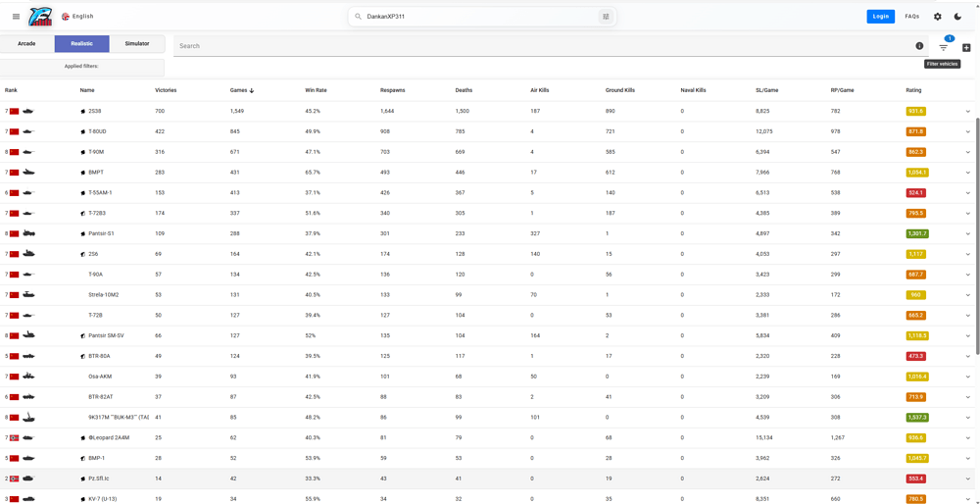Click the red 524.1 rating badge
The image size is (980, 504).
pyautogui.click(x=915, y=192)
